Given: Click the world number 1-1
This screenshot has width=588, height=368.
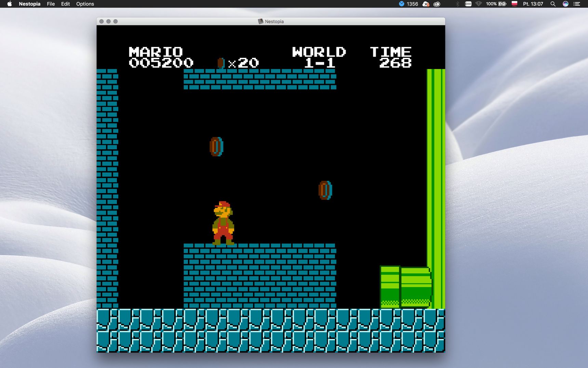Looking at the screenshot, I should pyautogui.click(x=319, y=63).
